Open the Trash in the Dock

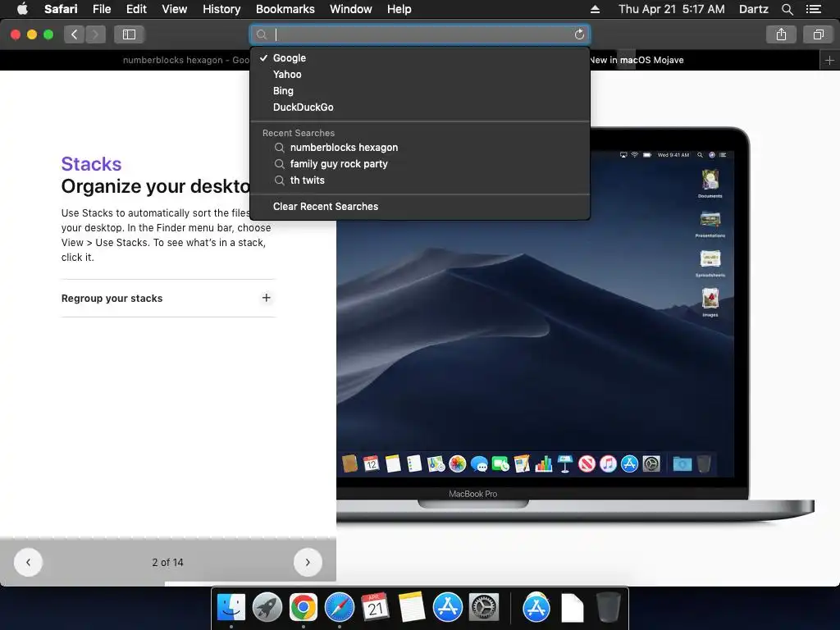click(609, 608)
